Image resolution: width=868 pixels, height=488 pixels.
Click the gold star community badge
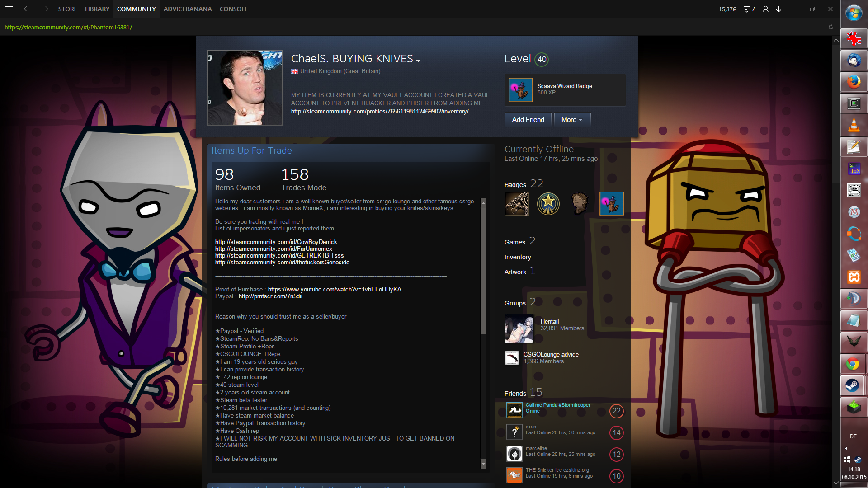tap(548, 204)
